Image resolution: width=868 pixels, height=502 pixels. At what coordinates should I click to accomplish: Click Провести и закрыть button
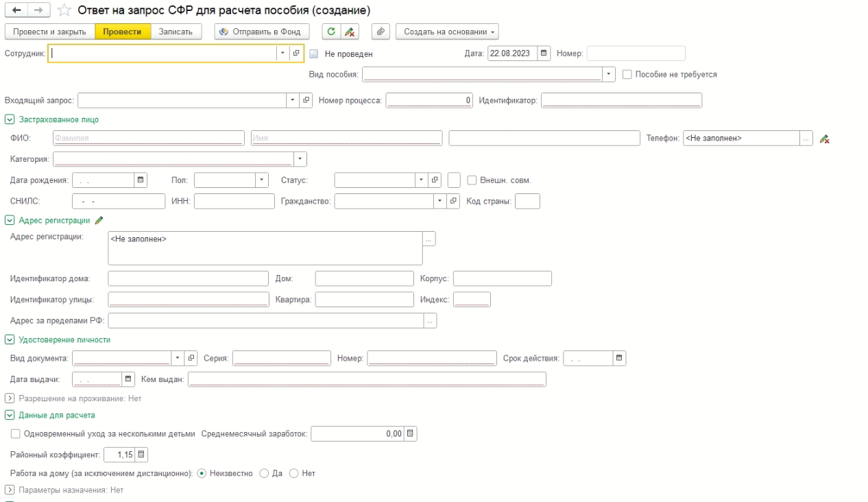pyautogui.click(x=49, y=32)
